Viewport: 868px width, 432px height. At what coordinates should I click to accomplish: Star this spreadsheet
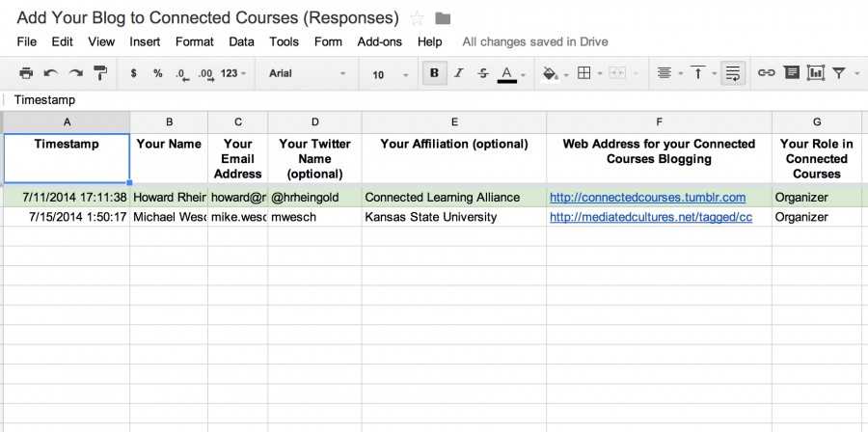(417, 18)
